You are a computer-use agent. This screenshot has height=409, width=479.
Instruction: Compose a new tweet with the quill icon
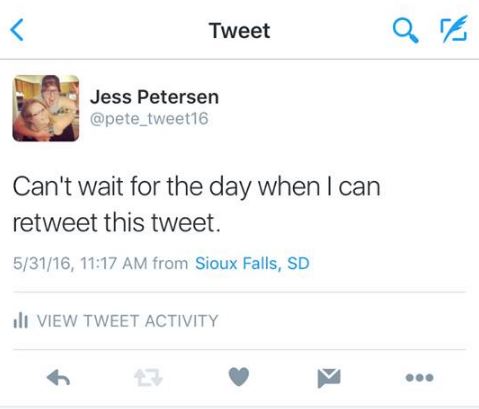pos(454,29)
